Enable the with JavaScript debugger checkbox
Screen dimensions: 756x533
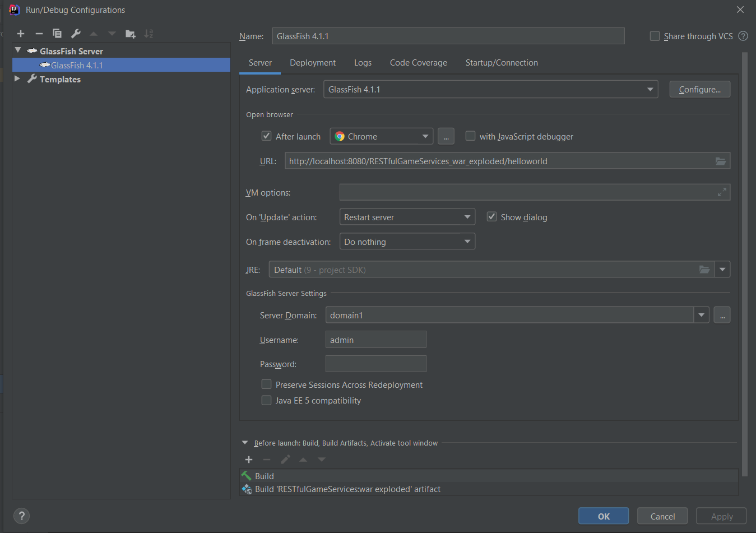[471, 136]
